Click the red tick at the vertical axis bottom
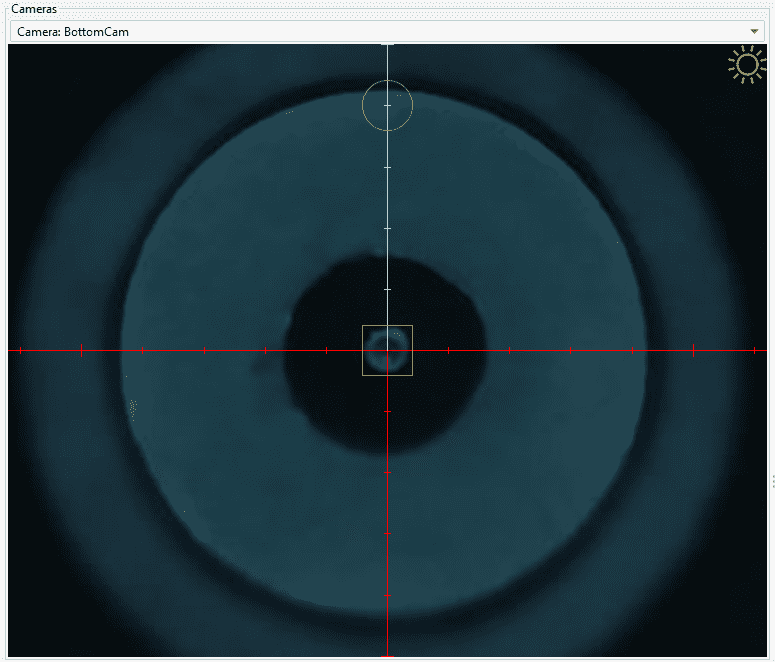 tap(387, 656)
